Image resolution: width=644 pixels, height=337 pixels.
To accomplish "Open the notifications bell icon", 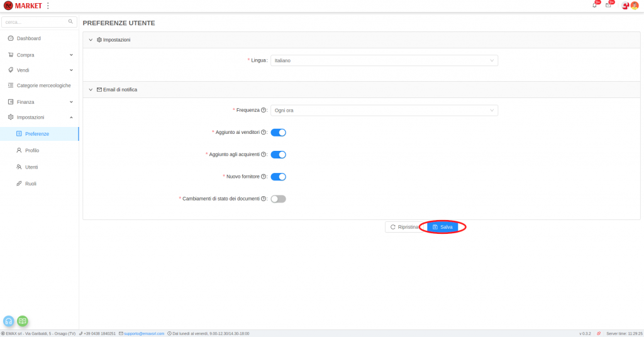I will 594,6.
